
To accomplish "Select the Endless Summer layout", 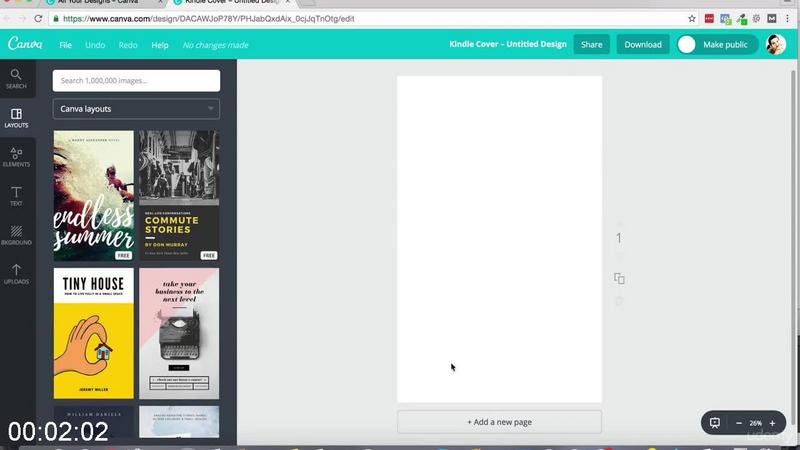I will click(x=94, y=196).
